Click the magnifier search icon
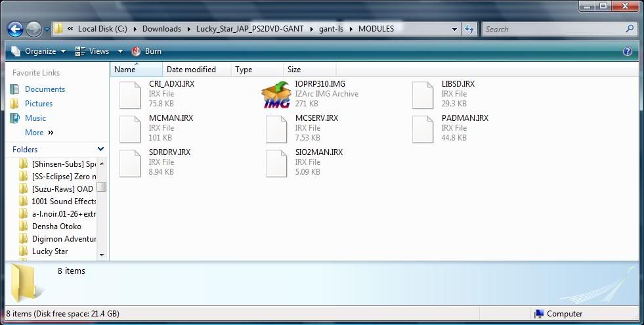 [x=630, y=29]
